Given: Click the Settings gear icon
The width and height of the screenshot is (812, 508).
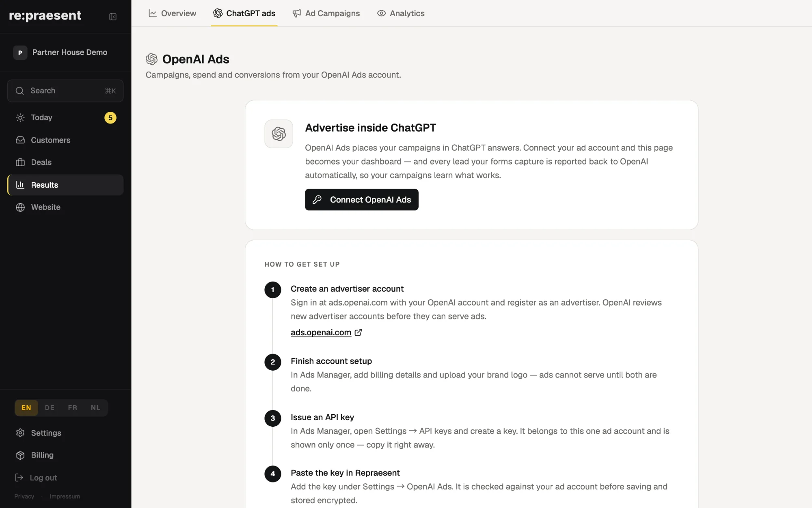Looking at the screenshot, I should (20, 433).
